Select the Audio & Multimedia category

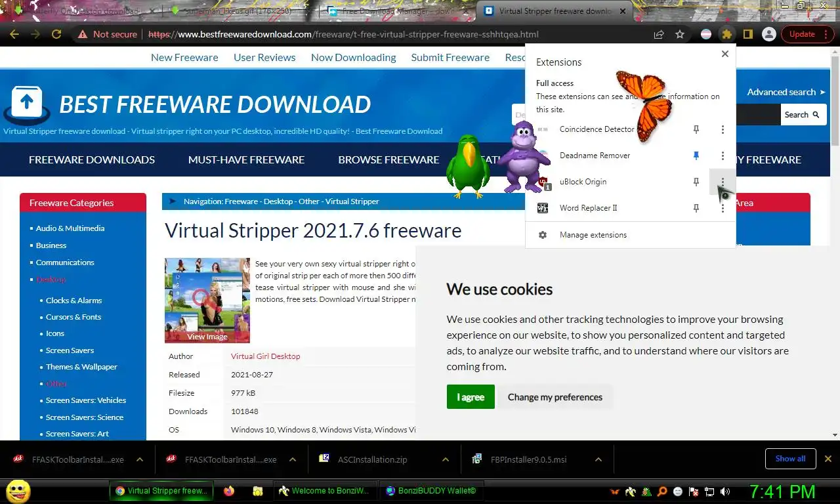coord(70,228)
